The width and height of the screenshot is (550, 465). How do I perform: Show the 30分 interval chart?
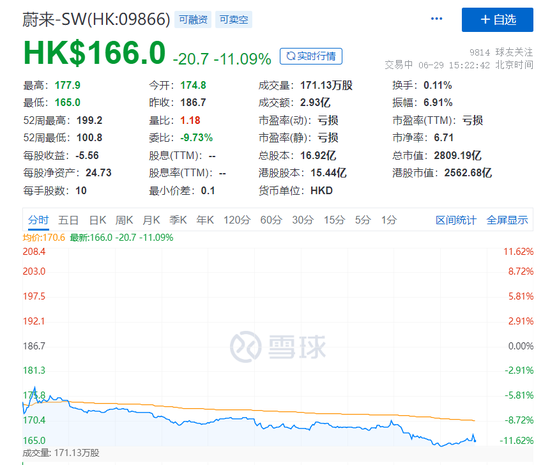point(303,220)
